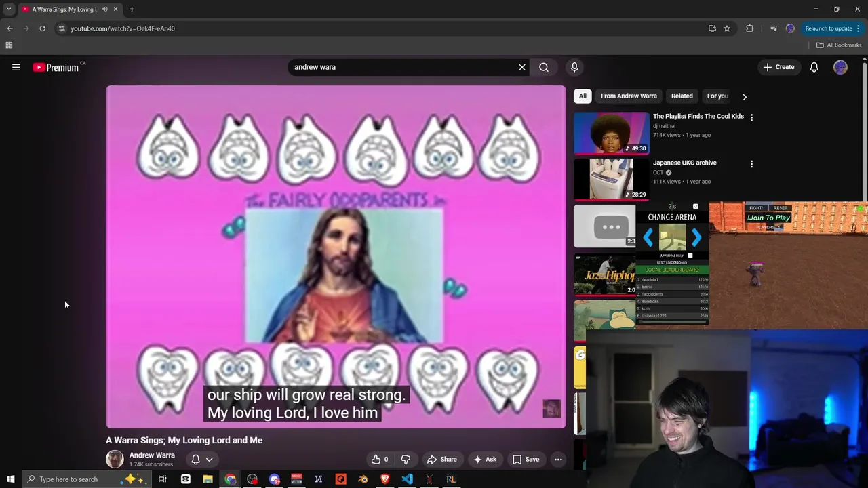Open The Playlist Finds thumbnail
Viewport: 868px width, 488px height.
point(611,133)
